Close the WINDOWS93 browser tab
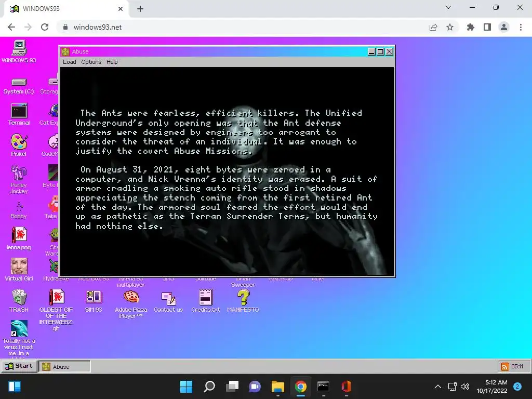Screen dimensions: 532x399 click(121, 9)
